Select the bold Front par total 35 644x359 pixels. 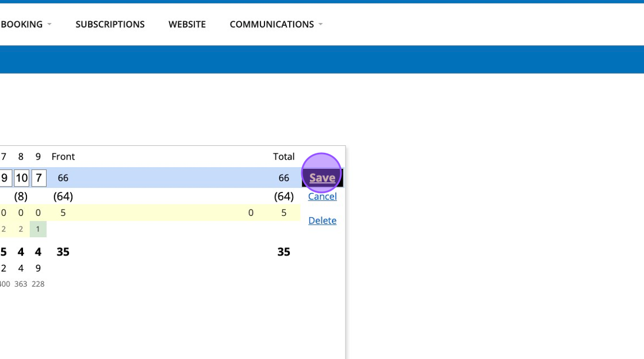coord(63,252)
